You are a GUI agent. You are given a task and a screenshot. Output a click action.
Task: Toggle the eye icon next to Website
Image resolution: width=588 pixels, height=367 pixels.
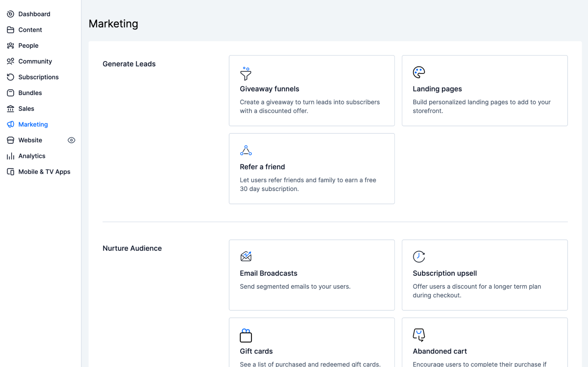coord(71,140)
